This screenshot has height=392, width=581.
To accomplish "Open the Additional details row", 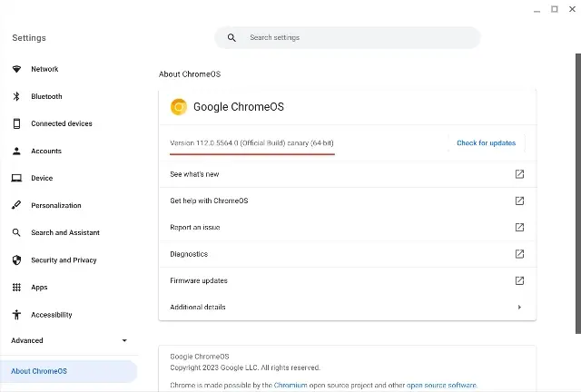I will click(347, 307).
